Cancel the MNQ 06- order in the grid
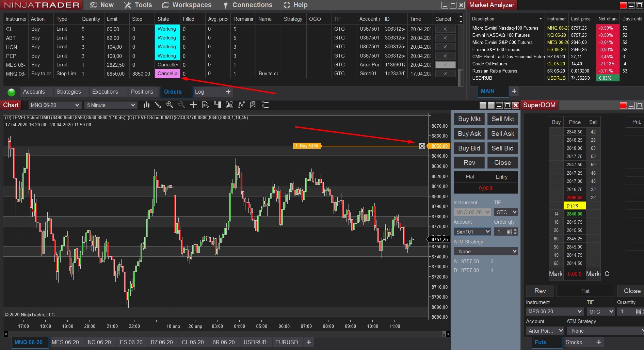This screenshot has height=350, width=644. pyautogui.click(x=445, y=74)
